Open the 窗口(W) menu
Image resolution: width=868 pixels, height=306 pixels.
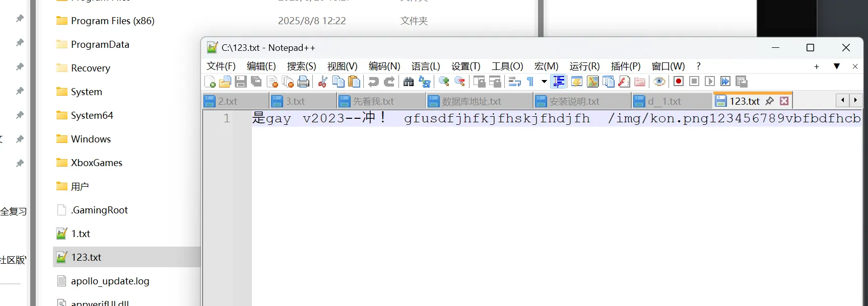[x=669, y=66]
